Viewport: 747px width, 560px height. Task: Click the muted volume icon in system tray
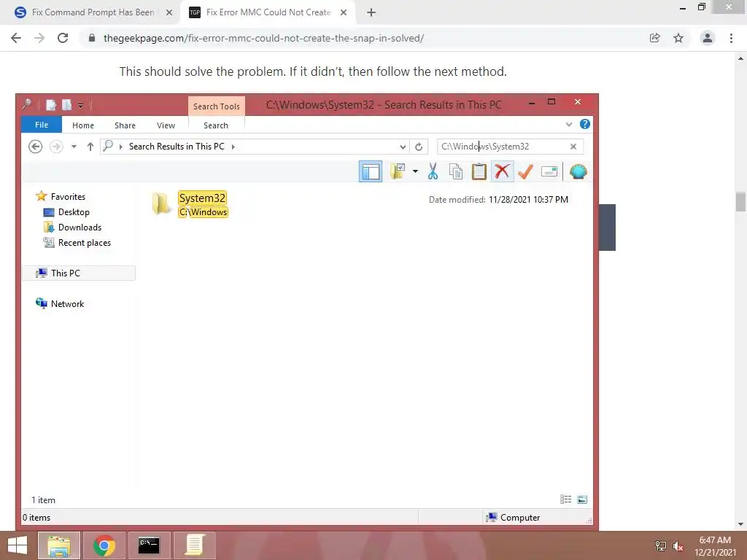pyautogui.click(x=678, y=546)
